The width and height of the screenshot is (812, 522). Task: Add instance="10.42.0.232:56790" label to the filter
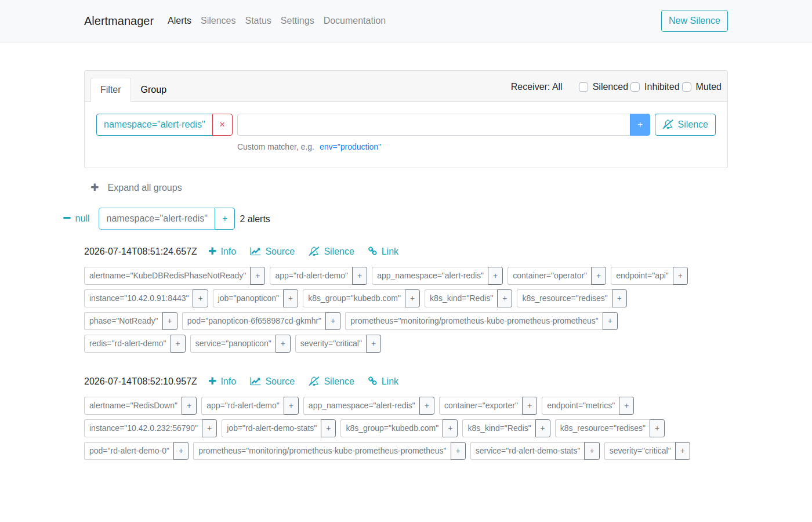pyautogui.click(x=209, y=428)
